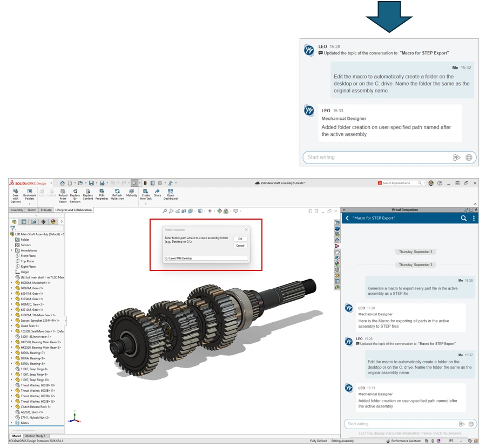486x448 pixels.
Task: Select the DimXpertManager crosshair tab
Action: [43, 221]
